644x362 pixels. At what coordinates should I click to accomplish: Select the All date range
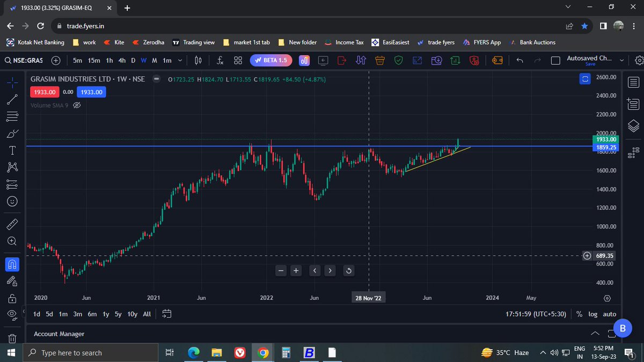click(x=147, y=314)
